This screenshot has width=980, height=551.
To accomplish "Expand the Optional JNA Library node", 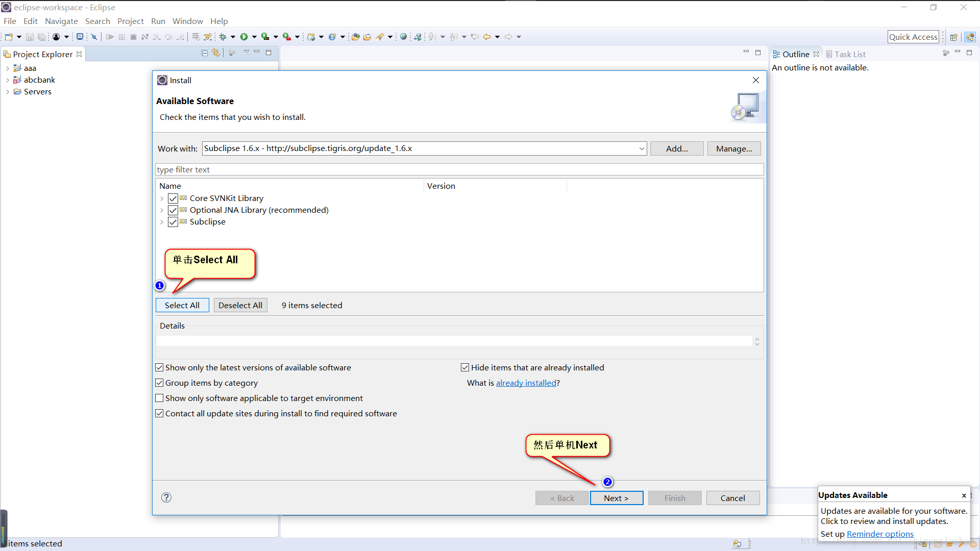I will pos(162,210).
